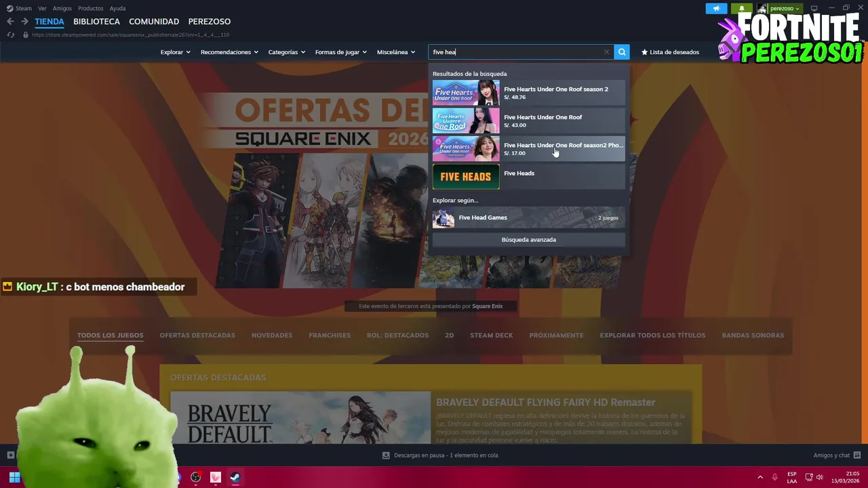868x488 pixels.
Task: Click the Five Heads game thumbnail
Action: 466,176
